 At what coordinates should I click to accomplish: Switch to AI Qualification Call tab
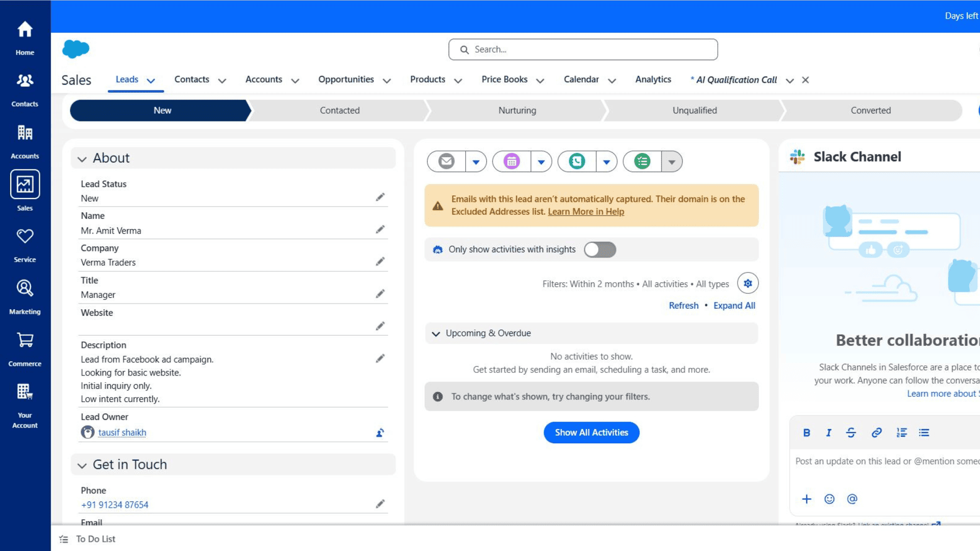point(733,80)
